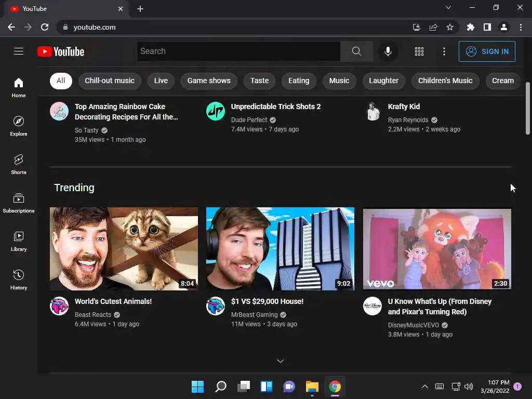This screenshot has height=399, width=532.
Task: Select the Music filter chip
Action: [339, 81]
